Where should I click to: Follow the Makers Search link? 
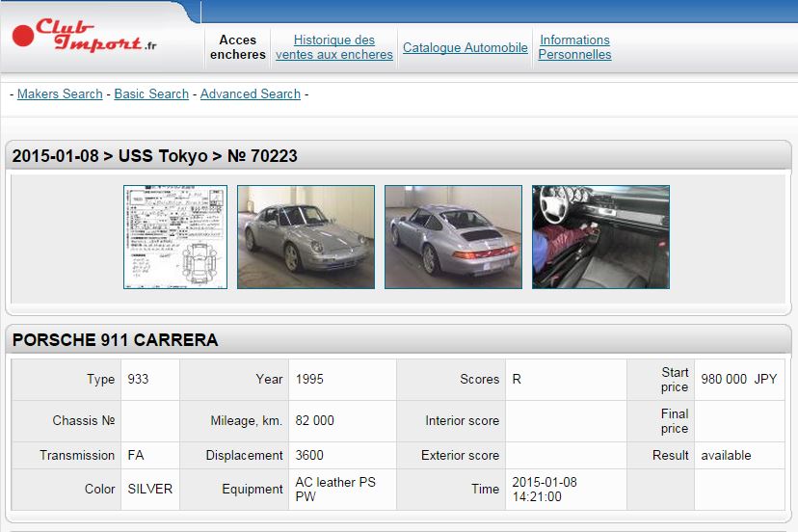[x=60, y=93]
